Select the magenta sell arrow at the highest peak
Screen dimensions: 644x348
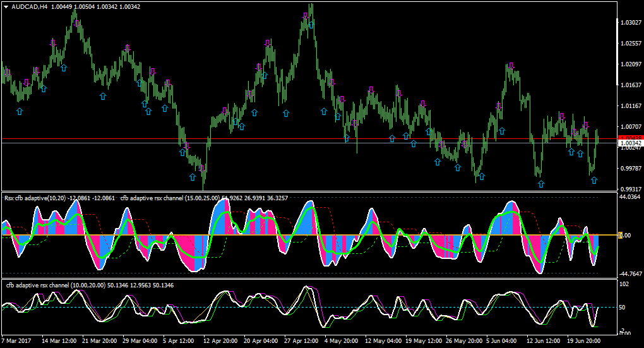tap(306, 16)
